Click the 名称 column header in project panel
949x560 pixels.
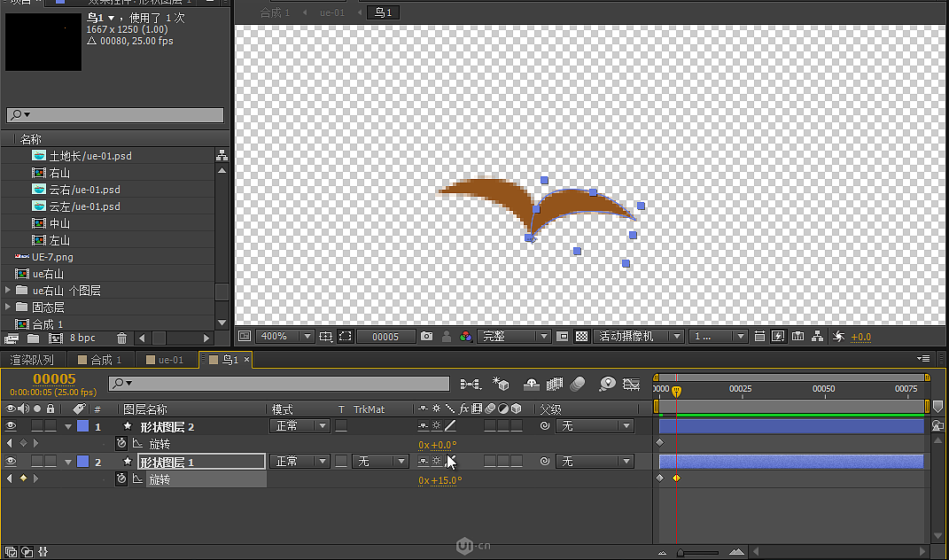click(x=30, y=139)
